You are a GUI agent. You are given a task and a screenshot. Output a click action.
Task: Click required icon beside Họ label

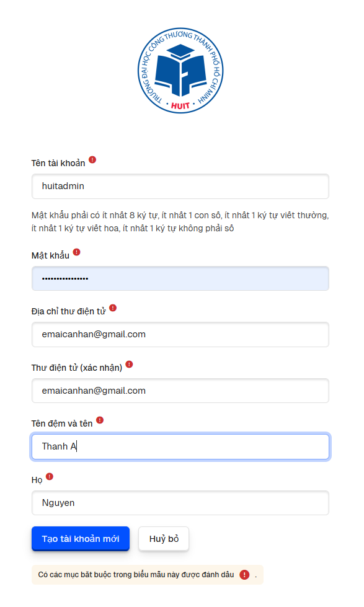(50, 477)
